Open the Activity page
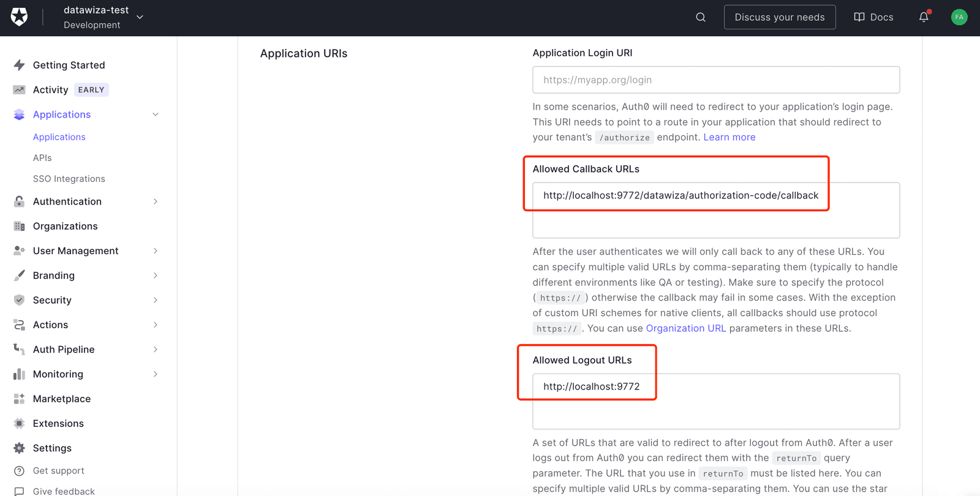This screenshot has height=496, width=980. (x=51, y=89)
